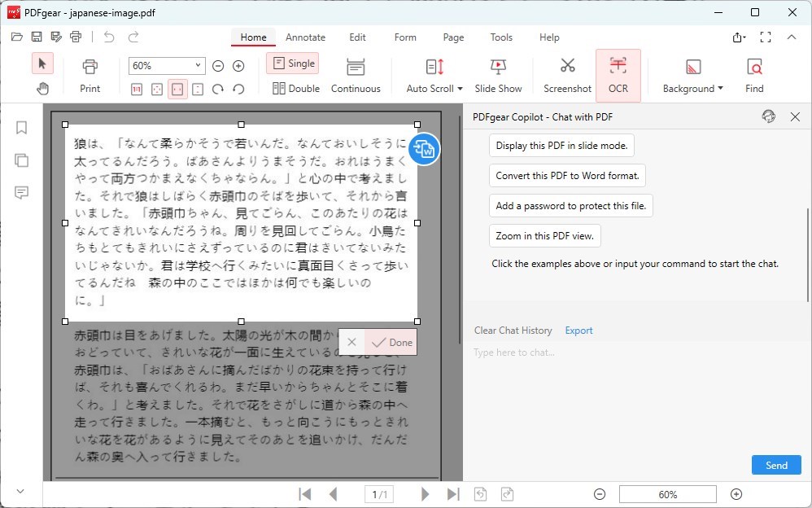Click the Copilot support headset icon
Image resolution: width=812 pixels, height=508 pixels.
tap(769, 116)
